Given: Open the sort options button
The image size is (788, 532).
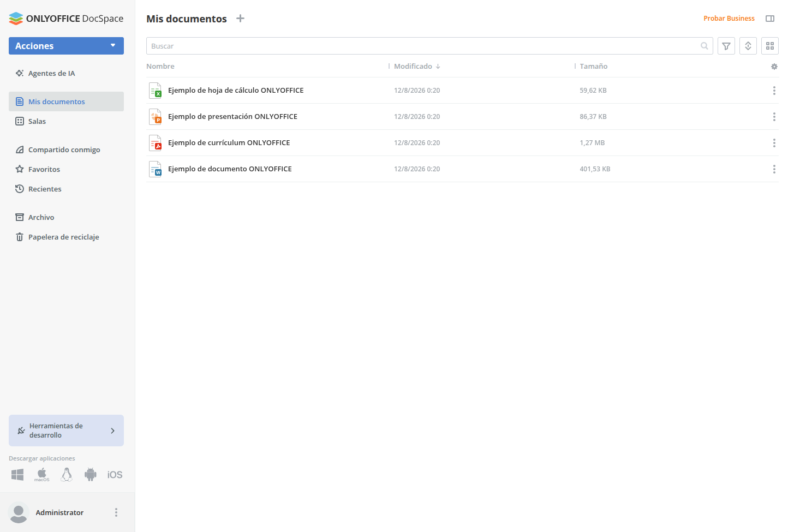Looking at the screenshot, I should [x=748, y=46].
